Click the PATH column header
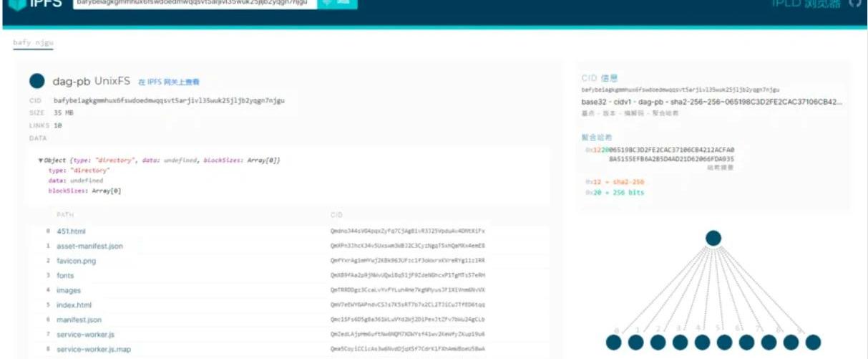This screenshot has height=359, width=868. pos(65,214)
